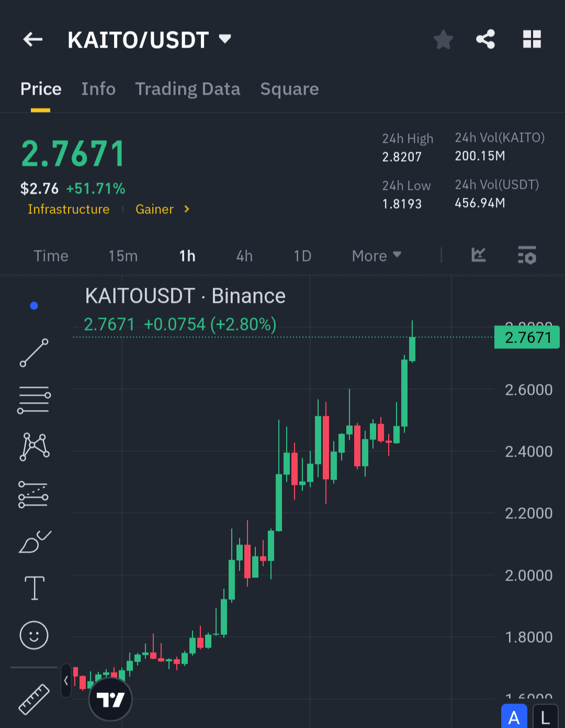
Task: Open the grid layout icon
Action: (x=532, y=39)
